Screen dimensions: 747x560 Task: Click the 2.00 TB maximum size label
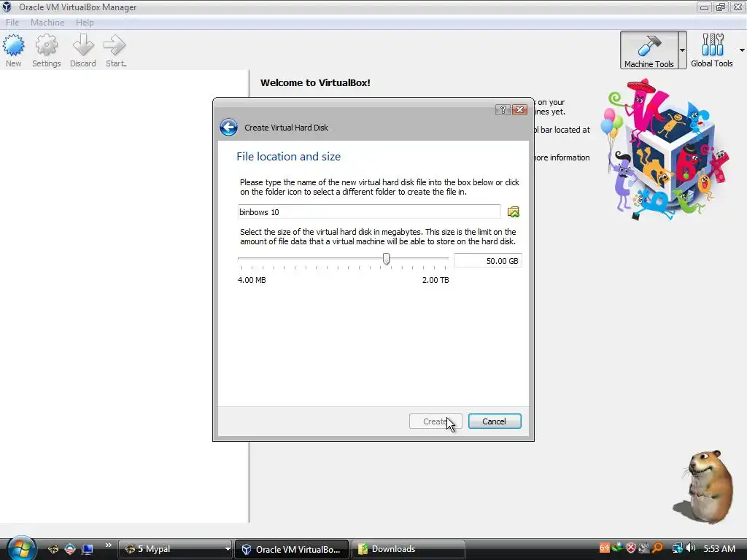point(436,280)
